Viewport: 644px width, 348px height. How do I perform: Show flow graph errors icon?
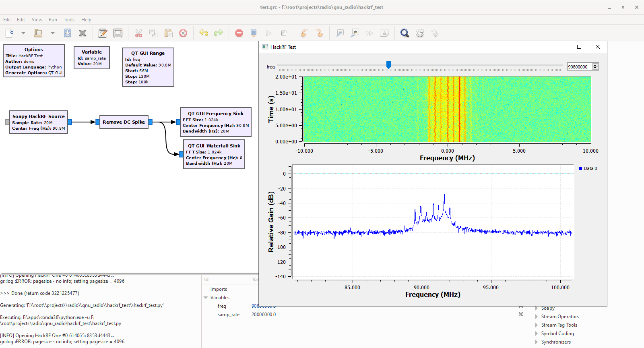pos(239,33)
